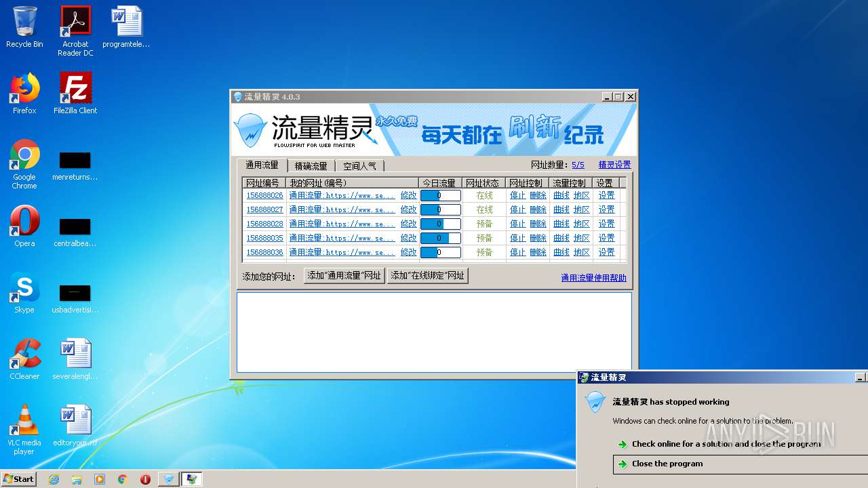Viewport: 868px width, 488px height.
Task: Click 修改 for site 156888027
Action: [x=409, y=209]
